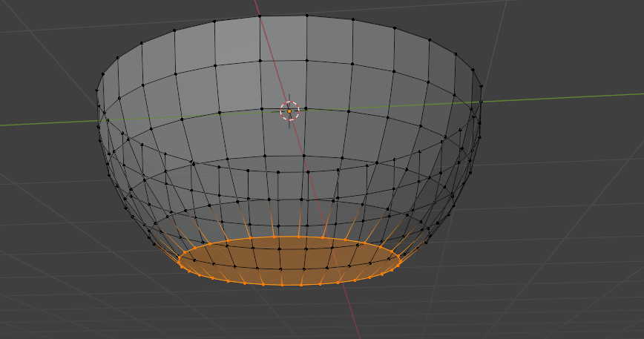The width and height of the screenshot is (644, 339).
Task: Select the bottom-most vertex of the orange ring
Action: 282,285
